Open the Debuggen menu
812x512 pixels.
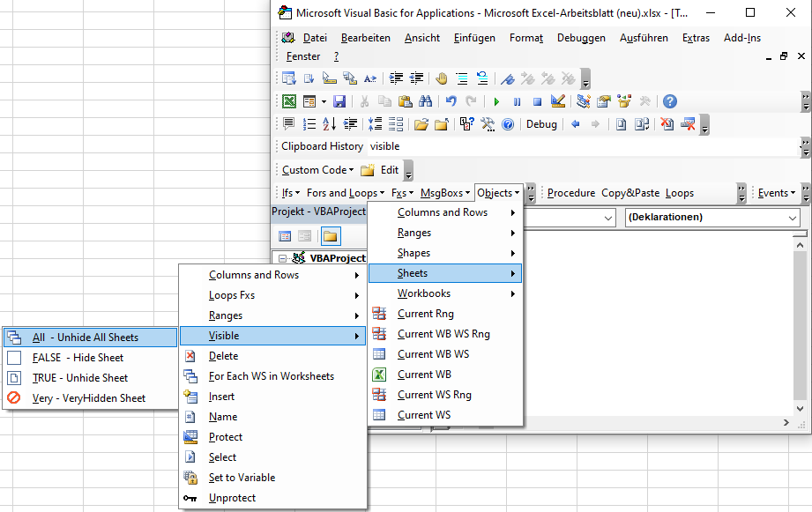pos(581,38)
